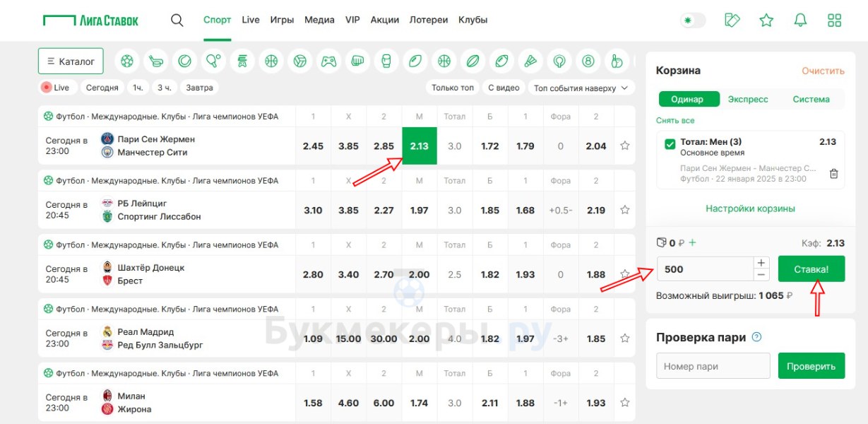Enable the С видео filter
The image size is (868, 424).
504,88
